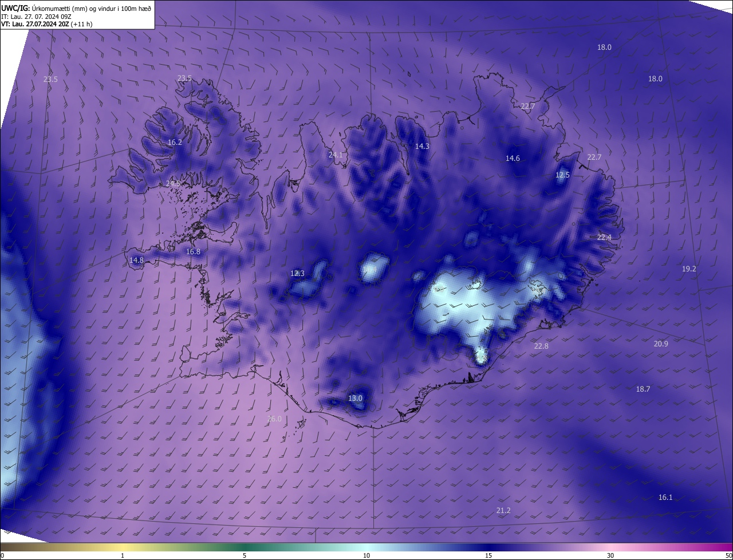Click the 21.2 value label

tap(503, 510)
